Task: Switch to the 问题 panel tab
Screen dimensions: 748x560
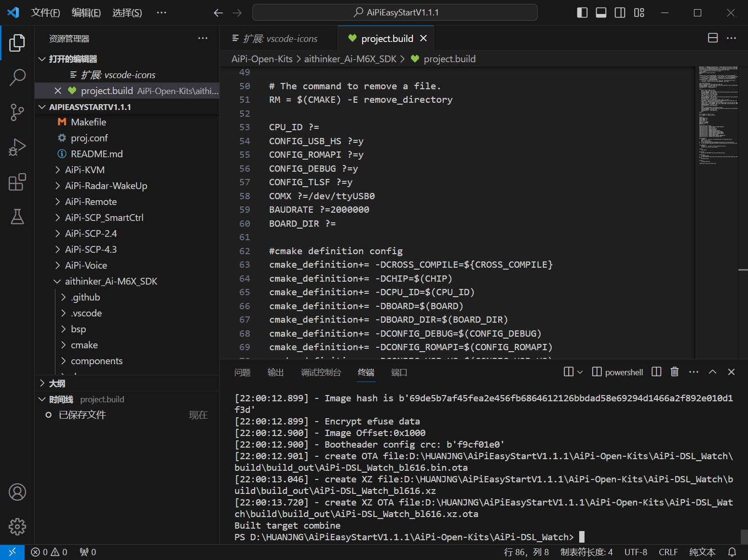Action: (243, 372)
